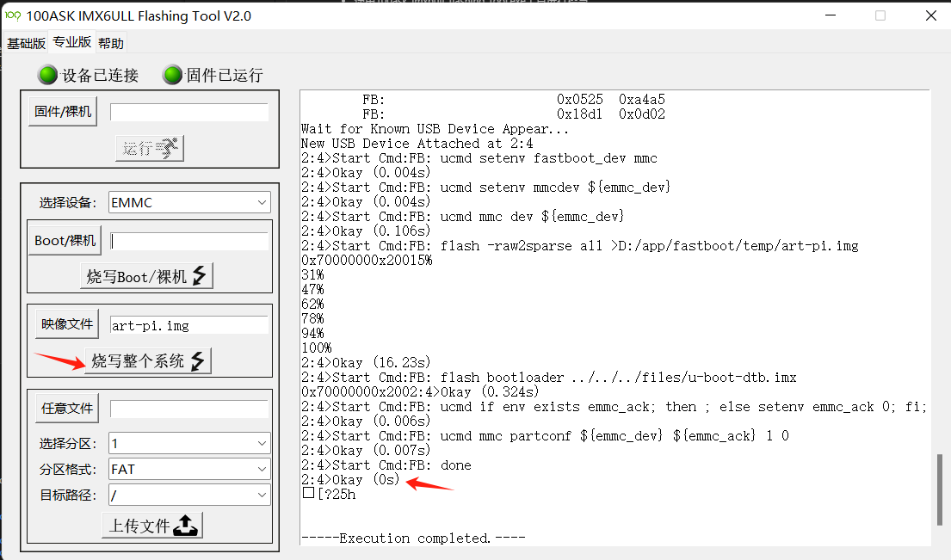Screen dimensions: 951x560
Task: Open the 选择分区 partition dropdown
Action: (x=262, y=444)
